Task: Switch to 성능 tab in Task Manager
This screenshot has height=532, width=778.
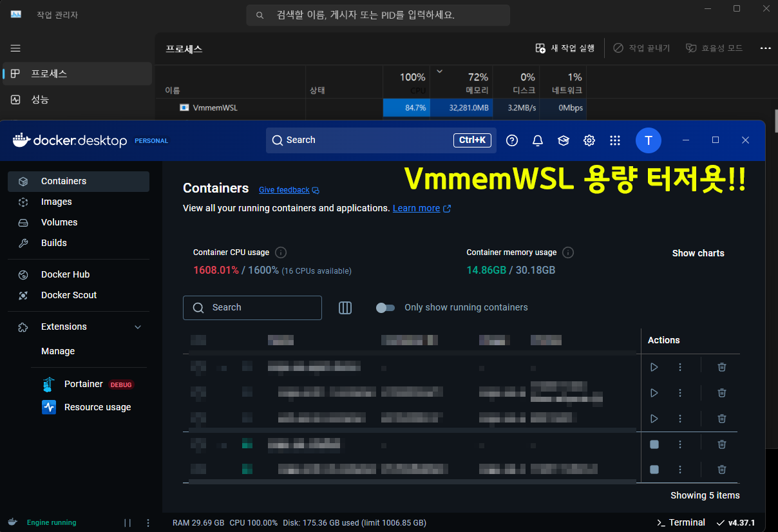Action: (77, 100)
